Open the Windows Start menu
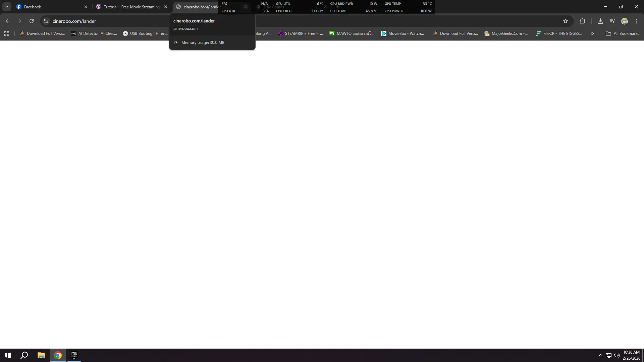 (x=8, y=355)
